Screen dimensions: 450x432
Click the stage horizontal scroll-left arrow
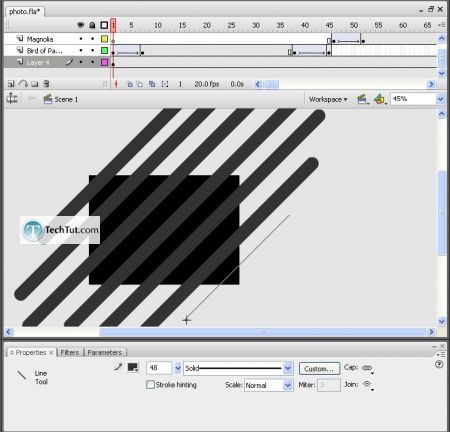click(9, 332)
